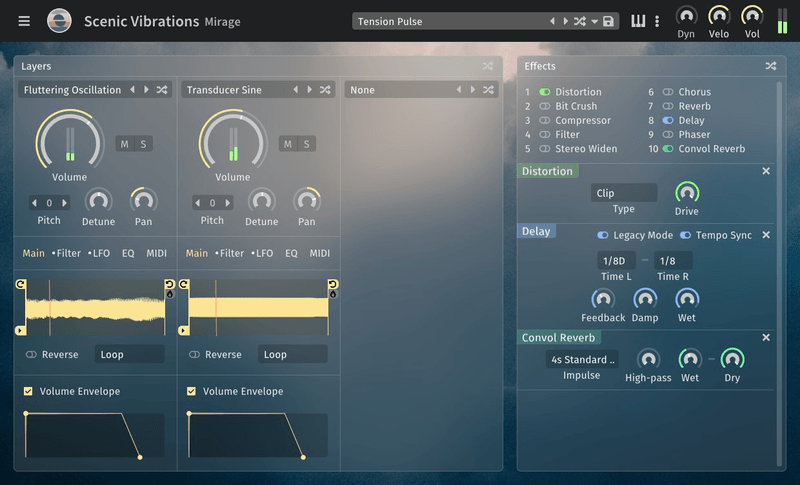Uncheck Volume Envelope for Transducer Sine layer
The image size is (800, 485).
tap(192, 391)
